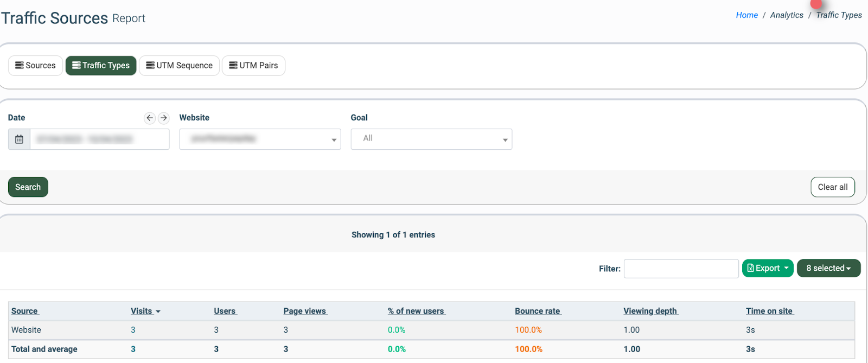Viewport: 868px width, 363px height.
Task: Open the Goal dropdown
Action: [x=431, y=139]
